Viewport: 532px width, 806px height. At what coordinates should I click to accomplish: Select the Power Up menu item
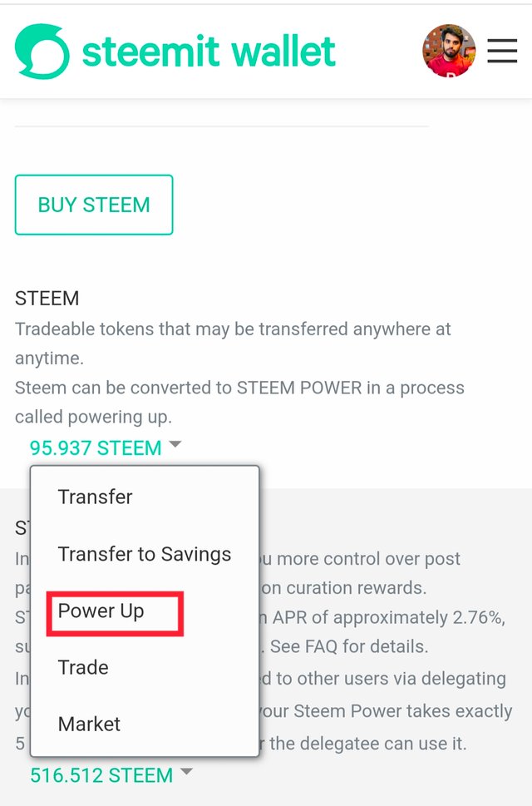(101, 611)
